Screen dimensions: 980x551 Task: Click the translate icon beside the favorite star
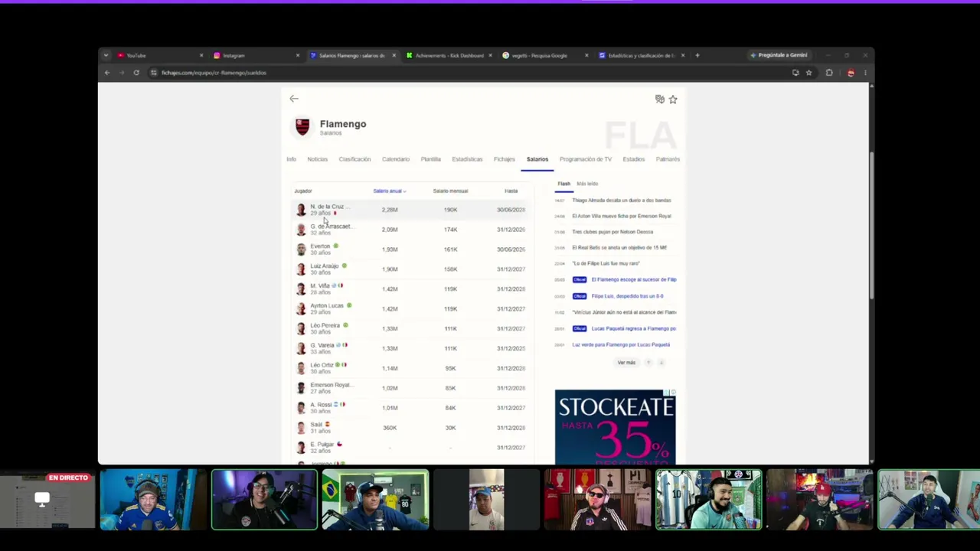660,99
